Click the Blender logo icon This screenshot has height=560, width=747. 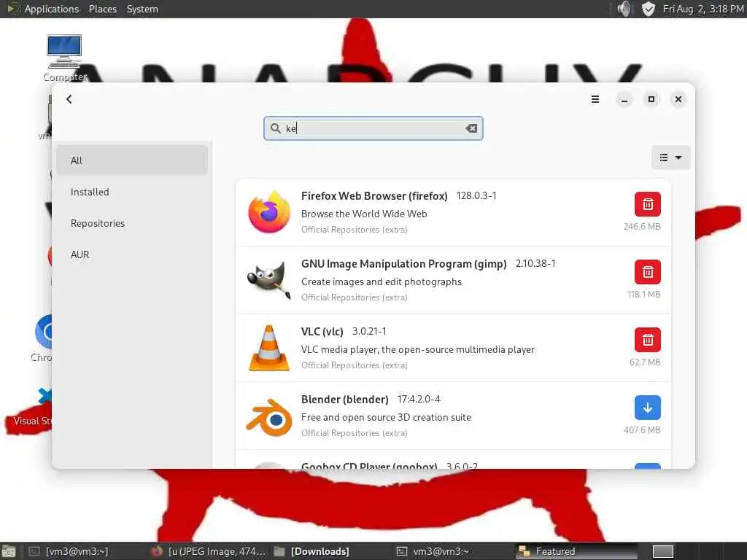[x=269, y=417]
